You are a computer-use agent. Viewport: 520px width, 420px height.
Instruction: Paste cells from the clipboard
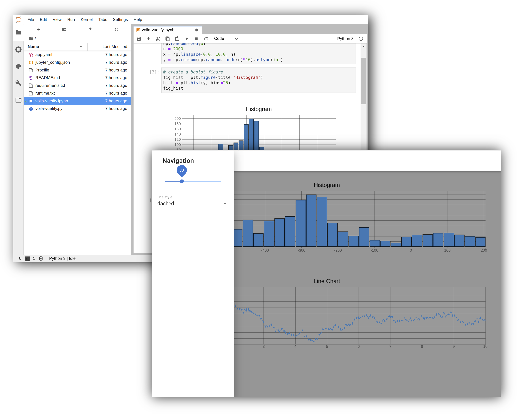pyautogui.click(x=177, y=38)
